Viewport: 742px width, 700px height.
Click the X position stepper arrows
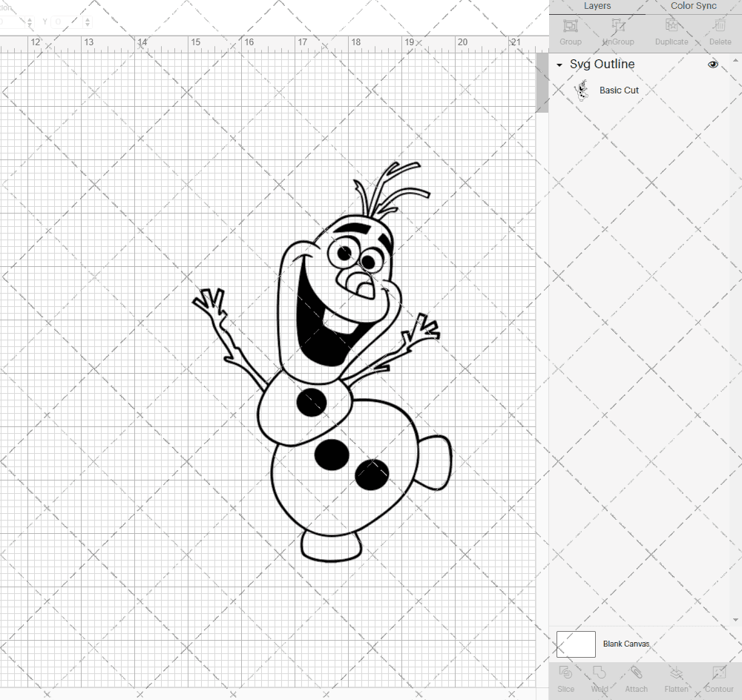30,22
